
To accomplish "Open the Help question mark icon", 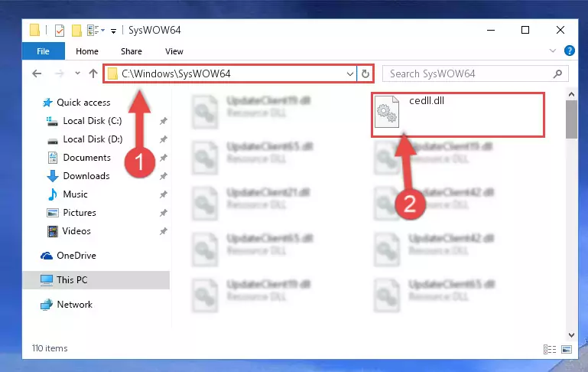I will click(x=569, y=51).
